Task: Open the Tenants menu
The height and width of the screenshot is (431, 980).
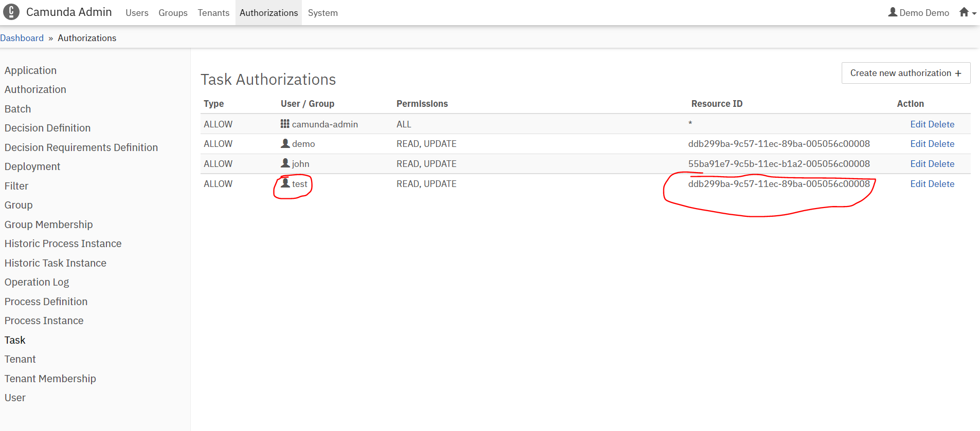Action: point(213,13)
